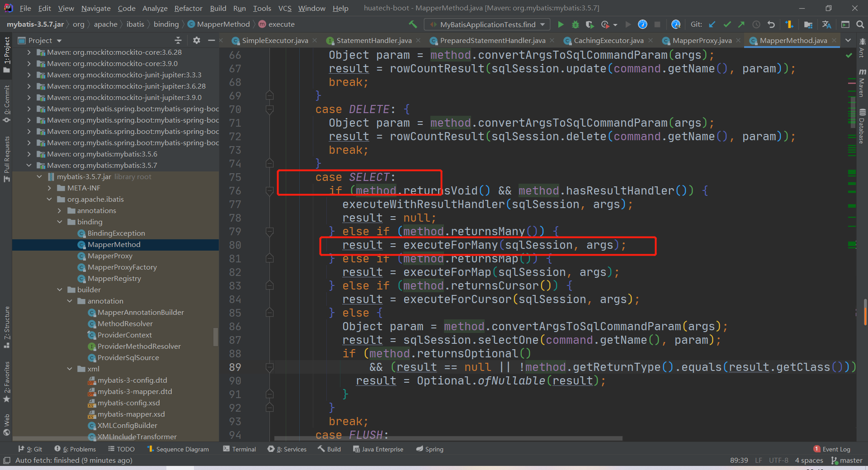Open the Event Log button
The image size is (868, 470).
[832, 449]
